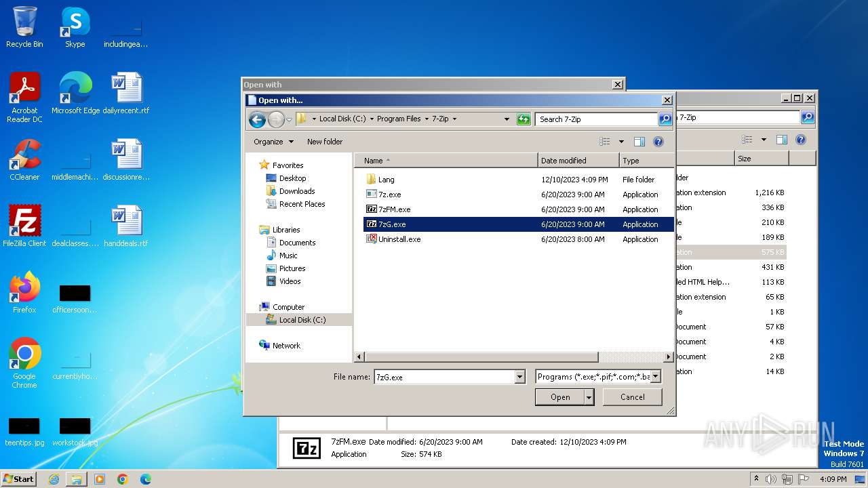
Task: Select Network in navigation pane
Action: click(286, 346)
